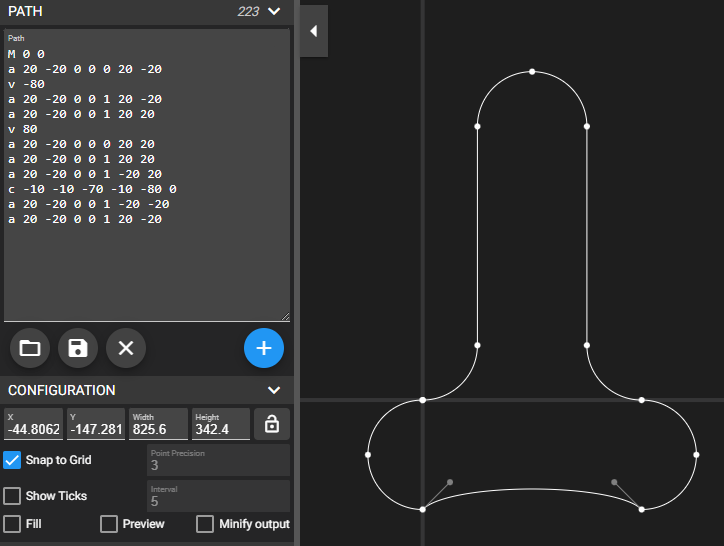Select the right point on the horizontal axis

[x=641, y=400]
